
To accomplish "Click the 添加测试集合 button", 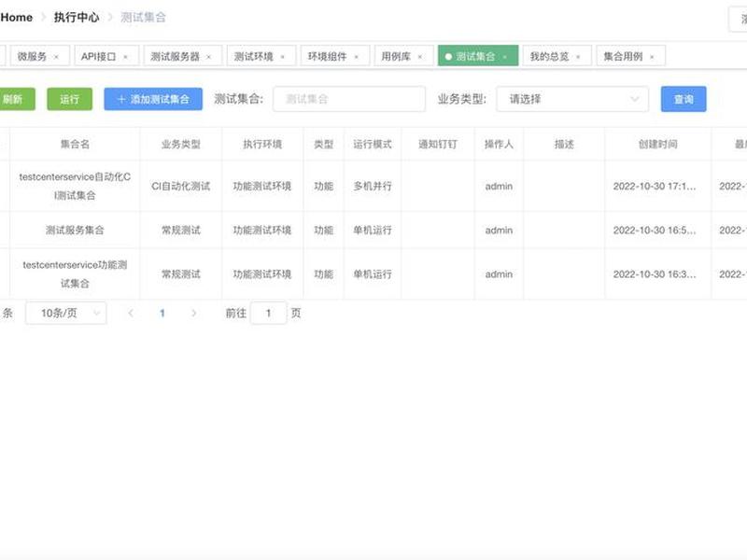I will (x=153, y=99).
